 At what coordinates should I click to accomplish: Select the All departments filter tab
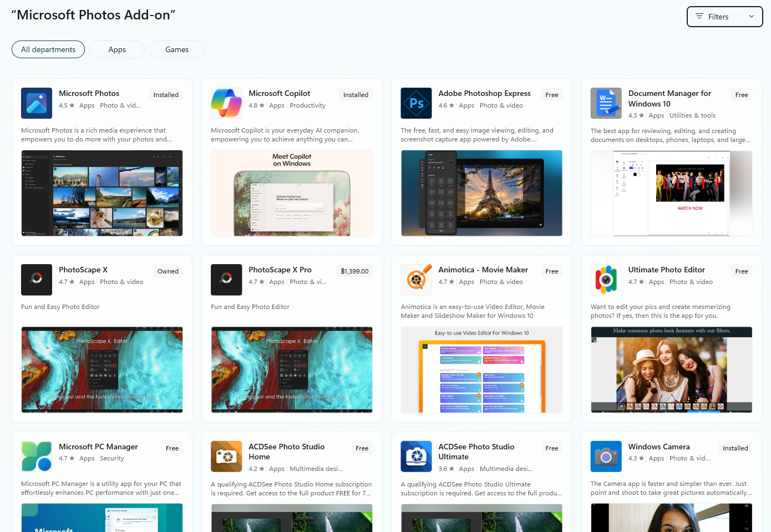(x=48, y=49)
